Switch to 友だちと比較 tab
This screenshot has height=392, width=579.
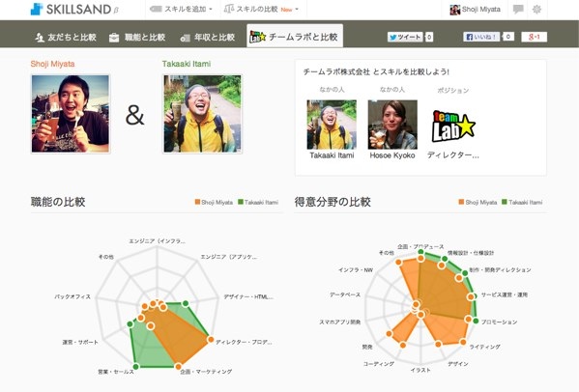pyautogui.click(x=66, y=38)
